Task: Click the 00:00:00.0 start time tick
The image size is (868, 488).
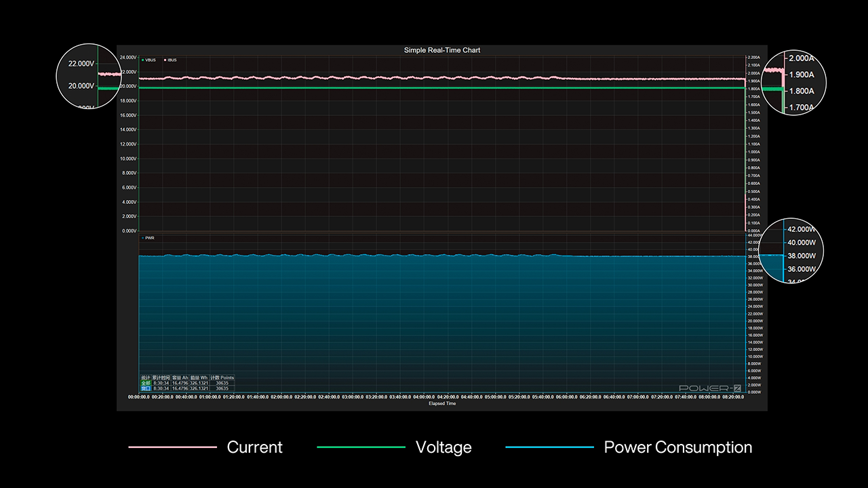Action: 139,397
